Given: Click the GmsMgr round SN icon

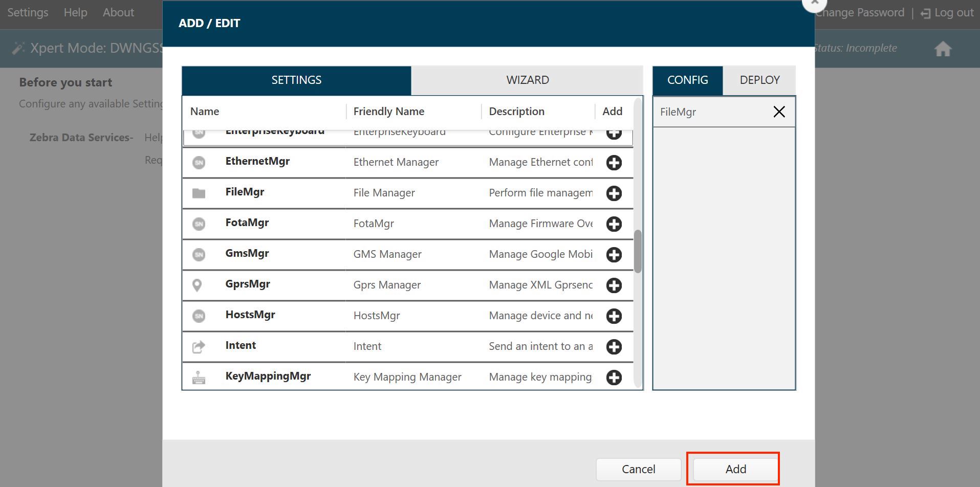Looking at the screenshot, I should pyautogui.click(x=199, y=255).
